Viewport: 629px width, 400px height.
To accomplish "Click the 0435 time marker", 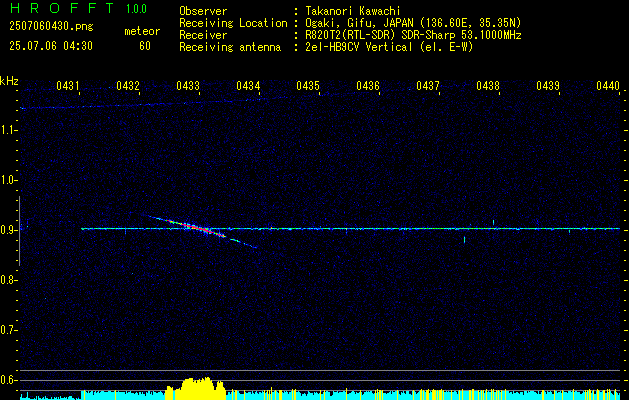I will pos(308,85).
